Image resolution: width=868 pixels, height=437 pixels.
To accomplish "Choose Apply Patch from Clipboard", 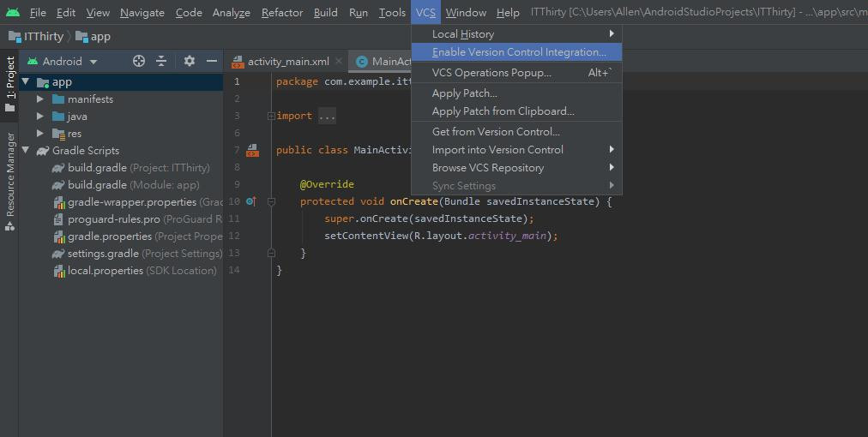I will pyautogui.click(x=516, y=111).
